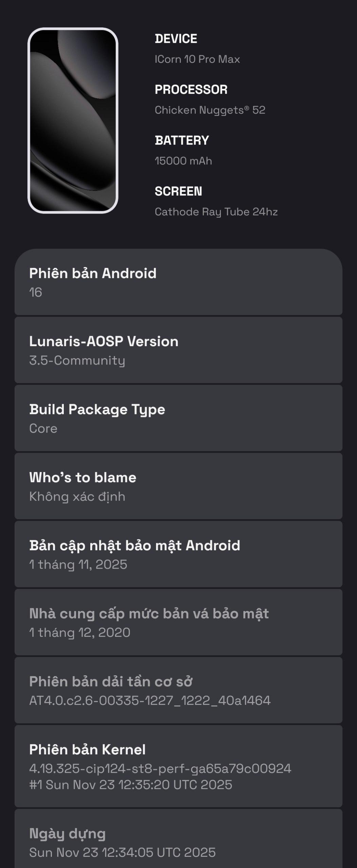Tap the 15000 mAh battery value

pyautogui.click(x=183, y=161)
